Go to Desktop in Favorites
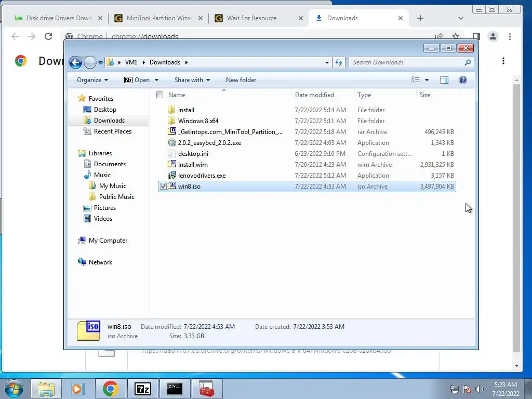Viewport: 532px width, 399px height. tap(105, 109)
